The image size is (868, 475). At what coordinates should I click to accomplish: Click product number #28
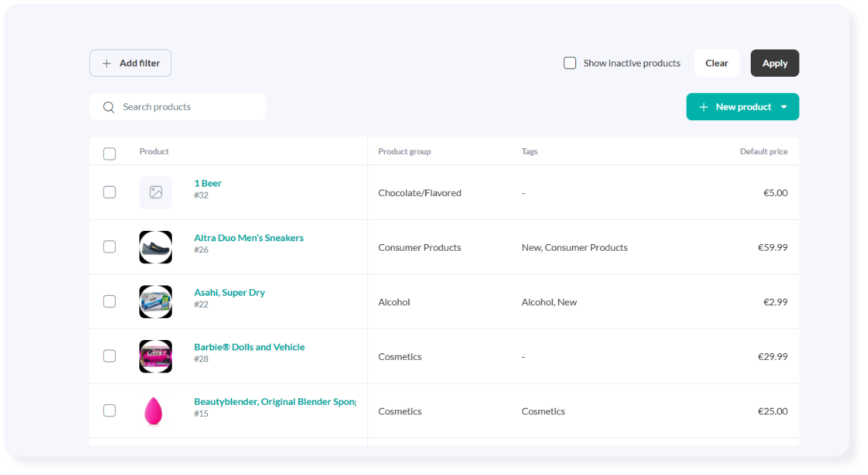coord(201,359)
